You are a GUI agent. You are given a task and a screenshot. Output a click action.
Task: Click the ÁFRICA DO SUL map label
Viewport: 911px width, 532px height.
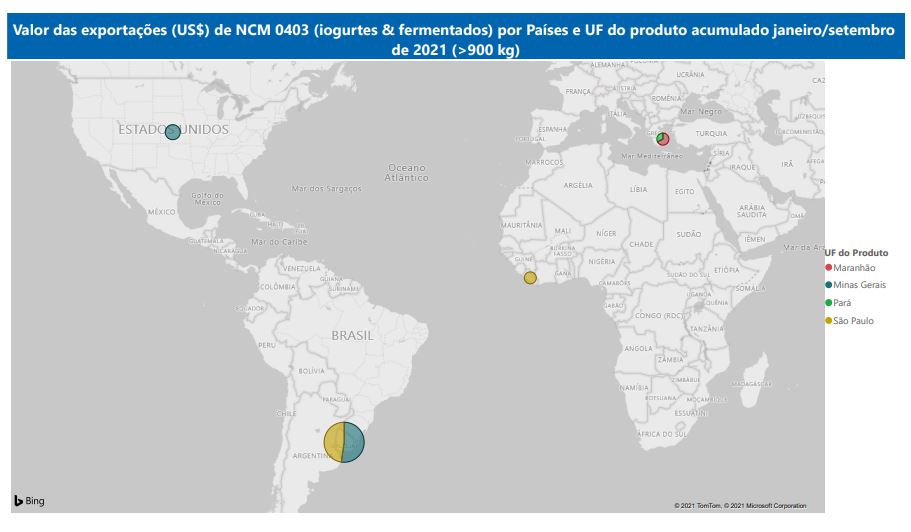tap(662, 434)
